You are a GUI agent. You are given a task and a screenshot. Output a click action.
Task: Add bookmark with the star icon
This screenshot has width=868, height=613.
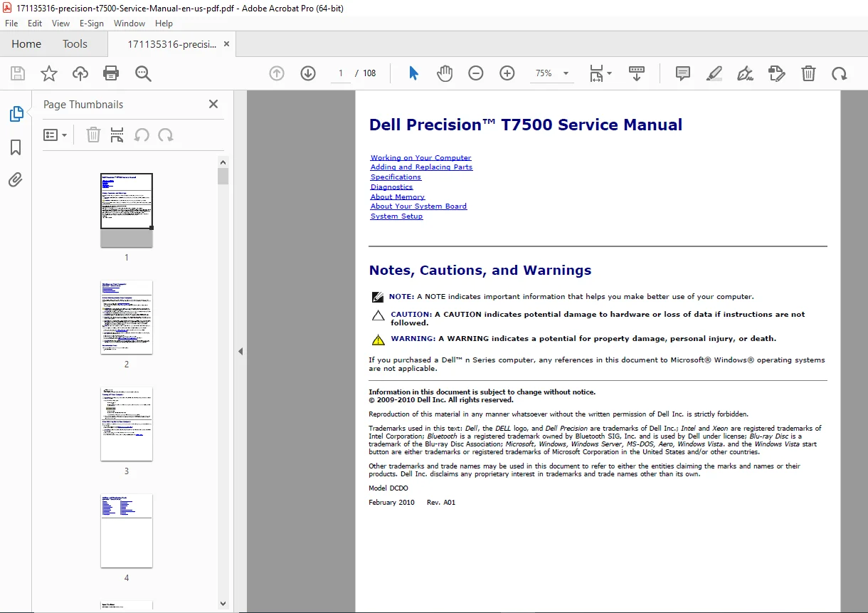tap(48, 73)
